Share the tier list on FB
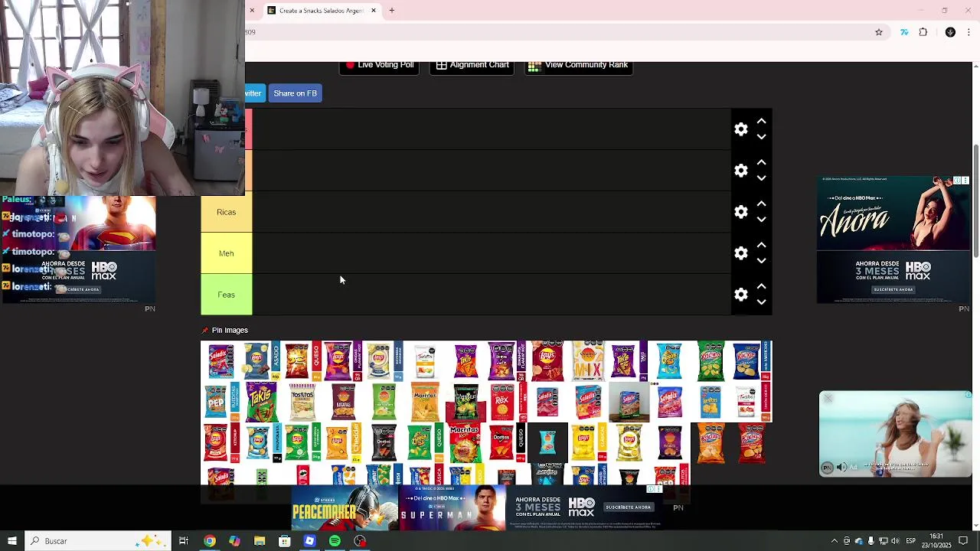980x551 pixels. [x=295, y=93]
